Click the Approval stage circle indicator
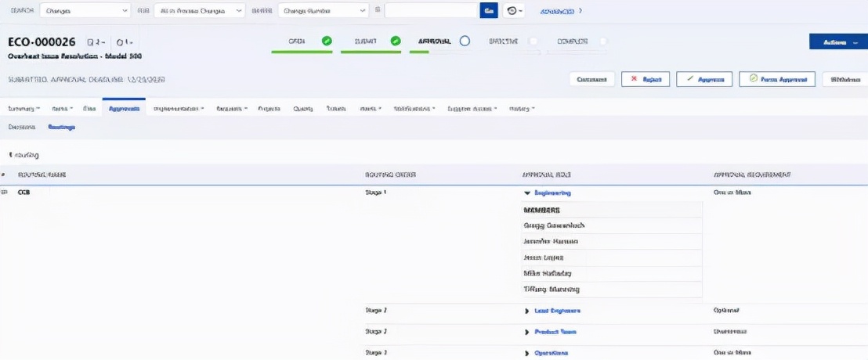Screen dimensions: 868x360 [x=465, y=41]
